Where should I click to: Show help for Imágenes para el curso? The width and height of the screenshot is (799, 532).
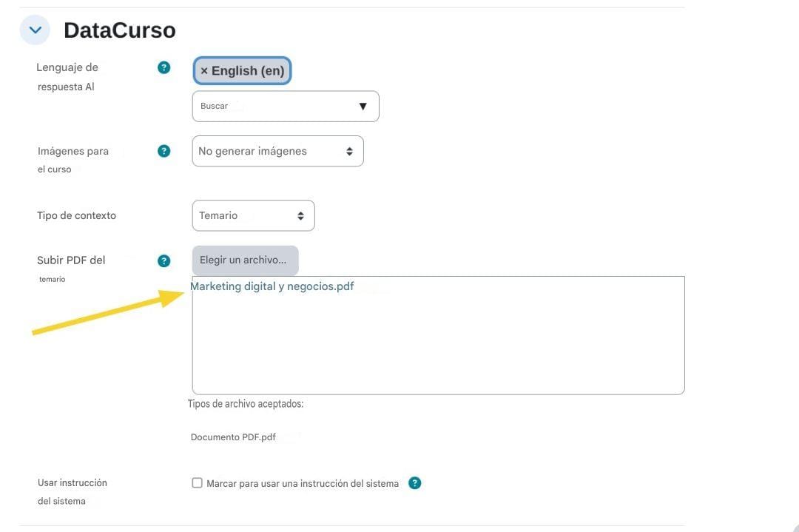click(x=164, y=151)
